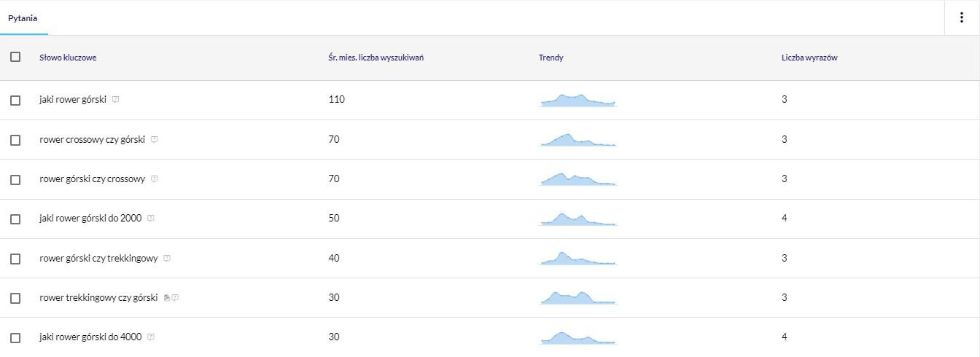Tick checkbox for 'jaki rower górski do 4000'
Image resolution: width=980 pixels, height=357 pixels.
pyautogui.click(x=15, y=337)
